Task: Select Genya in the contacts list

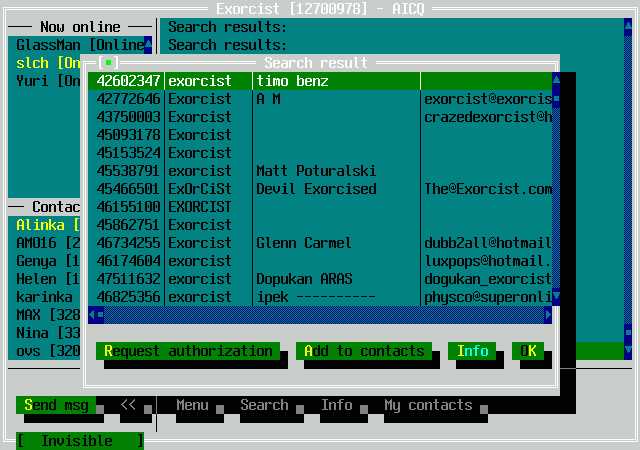Action: click(44, 261)
